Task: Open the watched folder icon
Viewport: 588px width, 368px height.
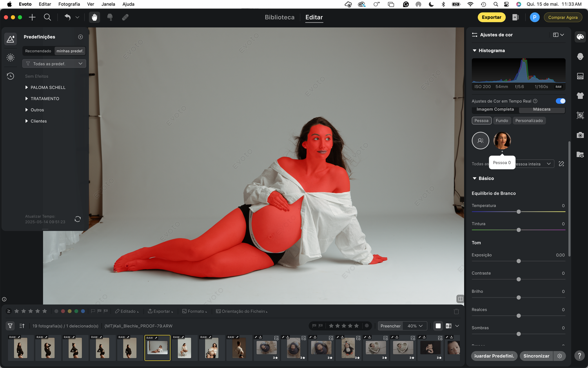Action: 580,155
